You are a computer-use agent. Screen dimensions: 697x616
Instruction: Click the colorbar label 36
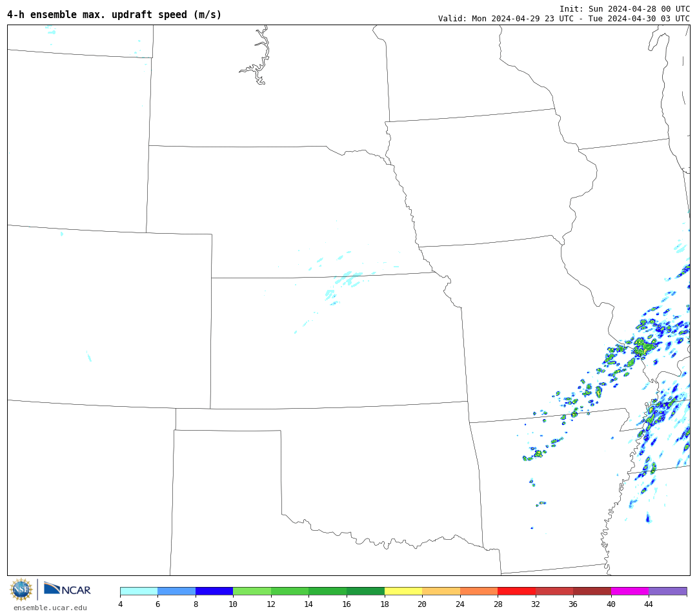pos(574,604)
